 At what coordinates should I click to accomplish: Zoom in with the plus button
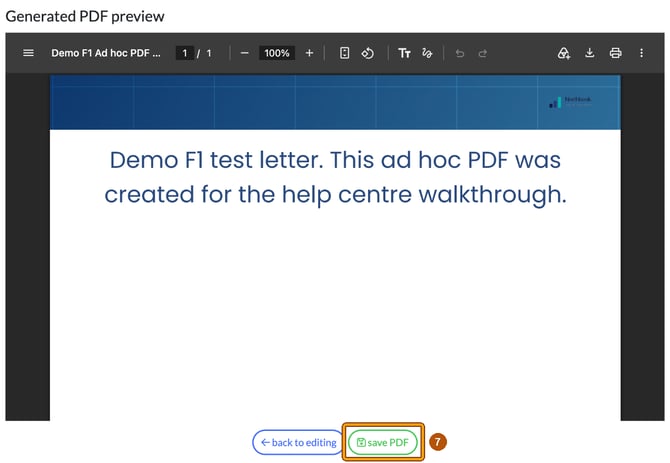[309, 53]
